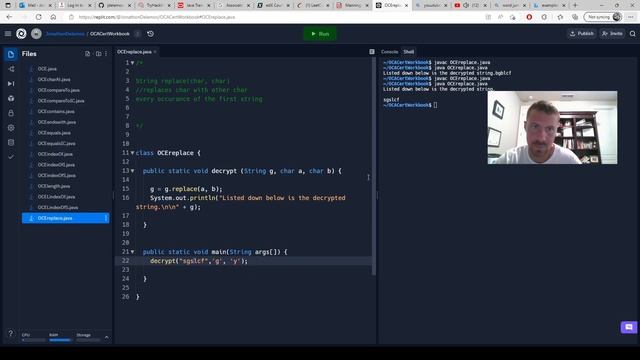The width and height of the screenshot is (640, 360).
Task: Click the g.replace(a, b) code line
Action: [x=186, y=189]
